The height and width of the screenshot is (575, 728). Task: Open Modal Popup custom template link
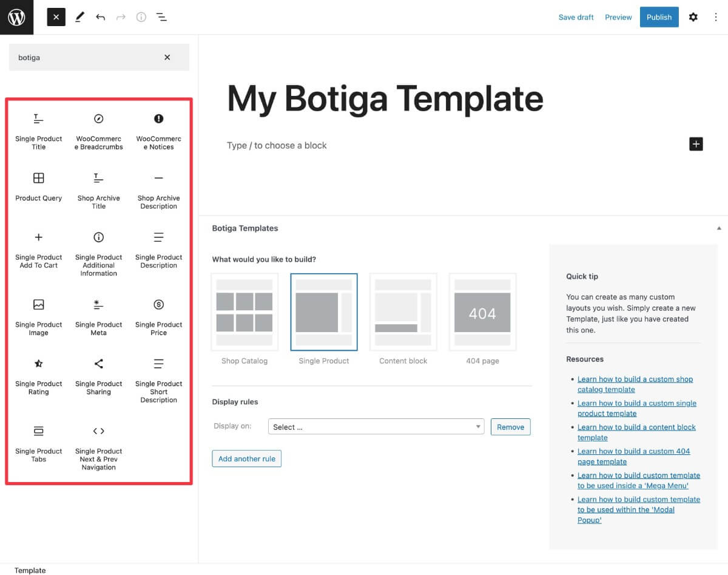(x=639, y=509)
